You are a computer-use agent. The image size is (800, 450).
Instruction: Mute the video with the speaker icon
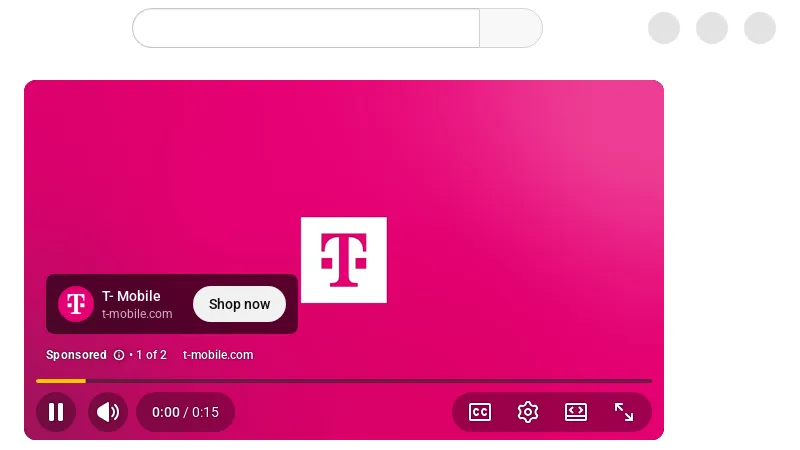click(x=108, y=412)
